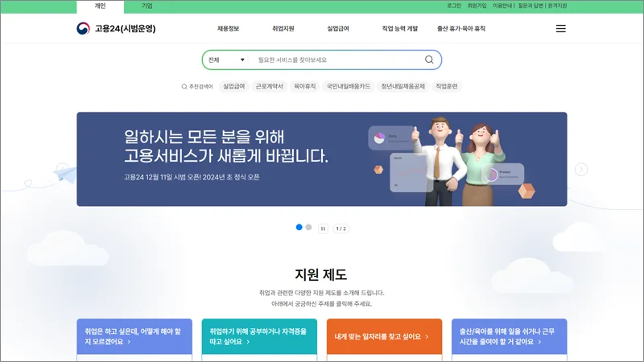
Task: Select the 실업급여 recommended search tag
Action: tap(233, 86)
